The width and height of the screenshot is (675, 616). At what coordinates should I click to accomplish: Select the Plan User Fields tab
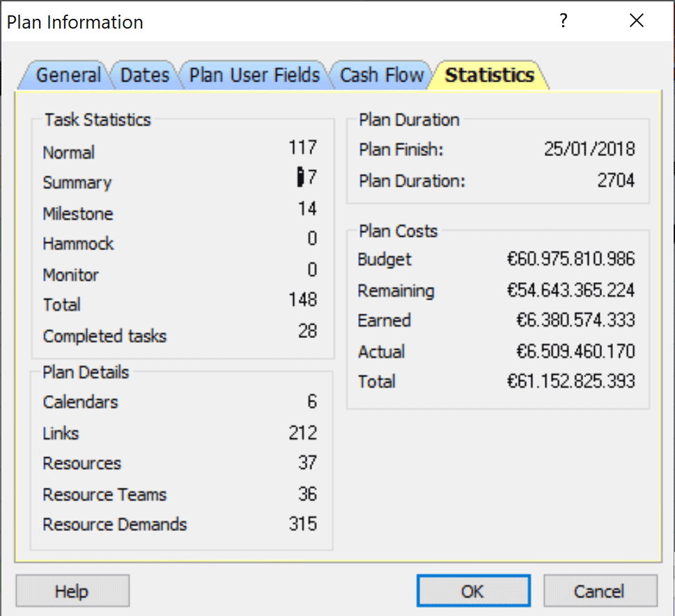[254, 75]
